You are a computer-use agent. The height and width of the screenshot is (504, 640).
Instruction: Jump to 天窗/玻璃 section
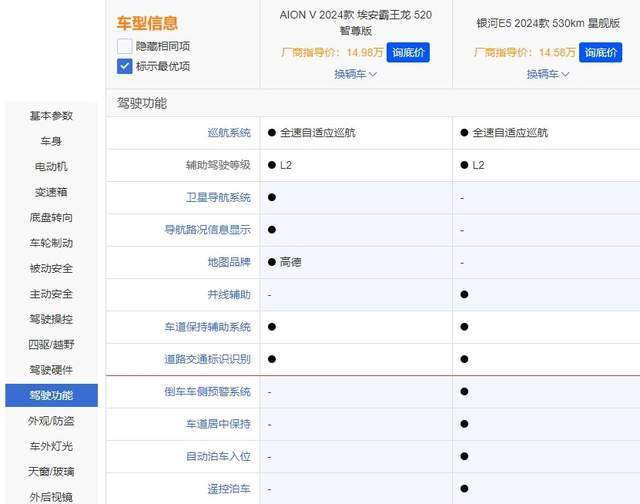coord(51,472)
